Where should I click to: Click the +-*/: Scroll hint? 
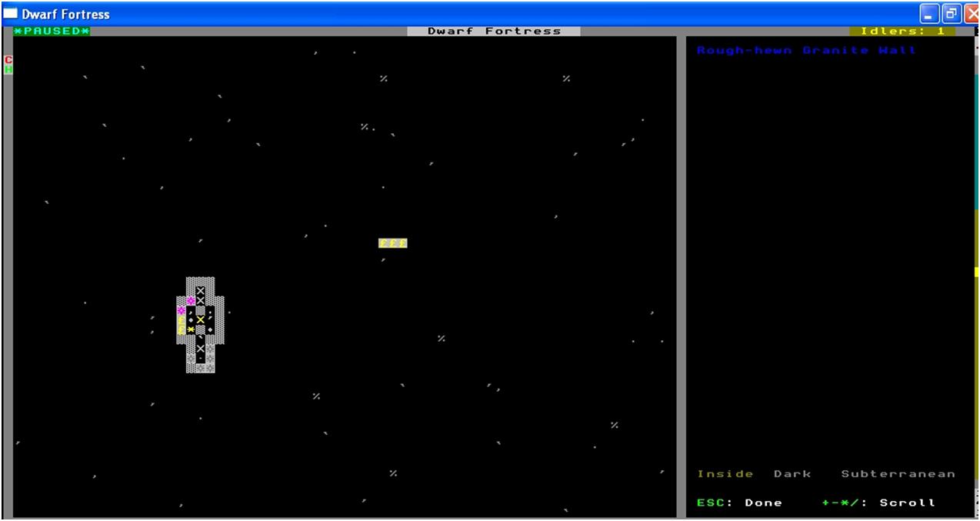tap(878, 503)
